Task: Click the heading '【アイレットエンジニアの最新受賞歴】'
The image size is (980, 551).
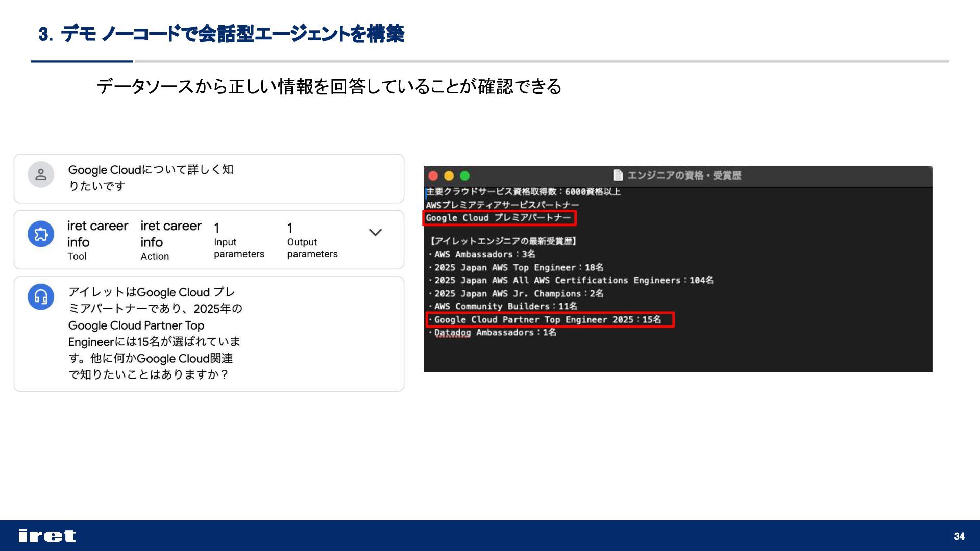Action: (x=502, y=241)
